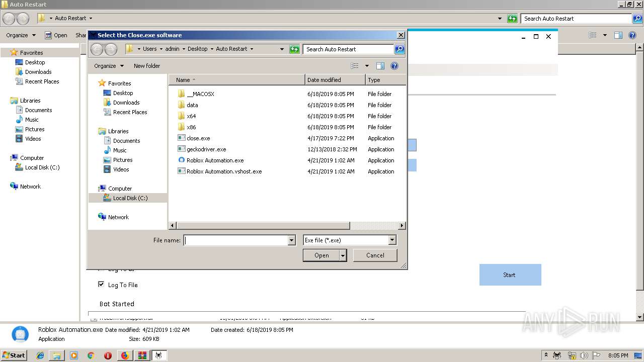
Task: Uncheck the Log To File option
Action: point(101,285)
